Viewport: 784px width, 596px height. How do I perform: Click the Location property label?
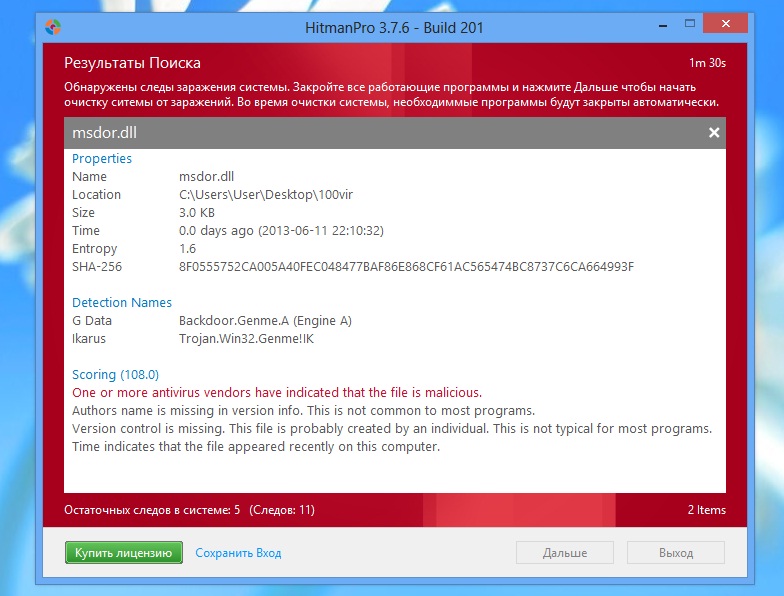(x=96, y=194)
